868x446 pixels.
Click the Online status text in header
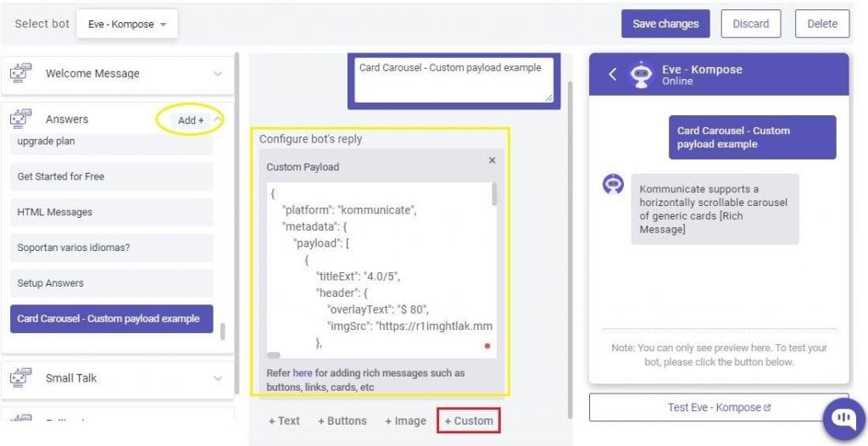(677, 81)
